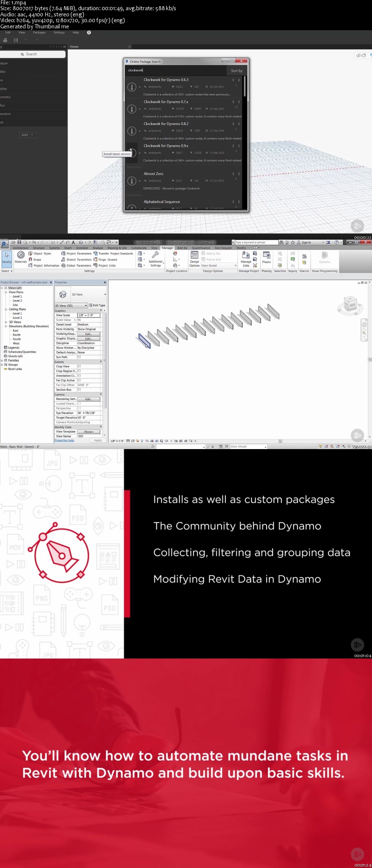Open Design Options
372x868 pixels.
click(194, 259)
